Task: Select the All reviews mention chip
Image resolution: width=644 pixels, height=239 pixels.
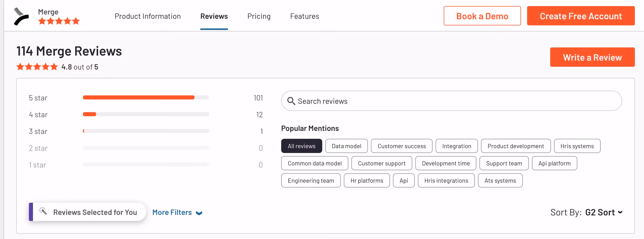Action: (x=301, y=146)
